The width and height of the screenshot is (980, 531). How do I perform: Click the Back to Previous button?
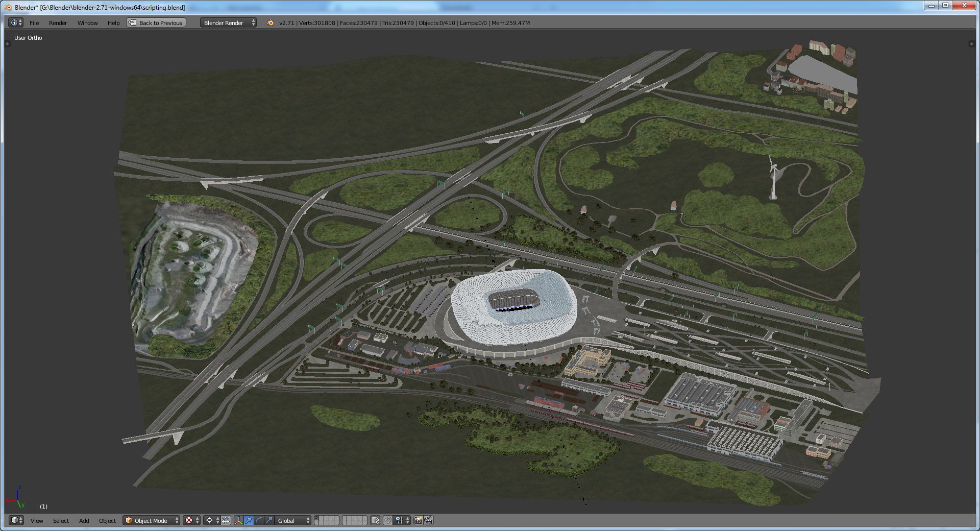coord(156,23)
